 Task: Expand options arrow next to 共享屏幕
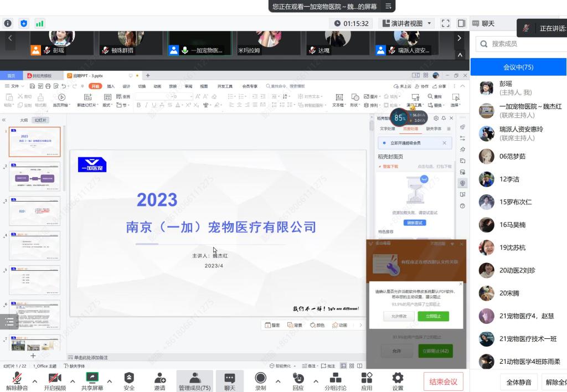[x=109, y=381]
